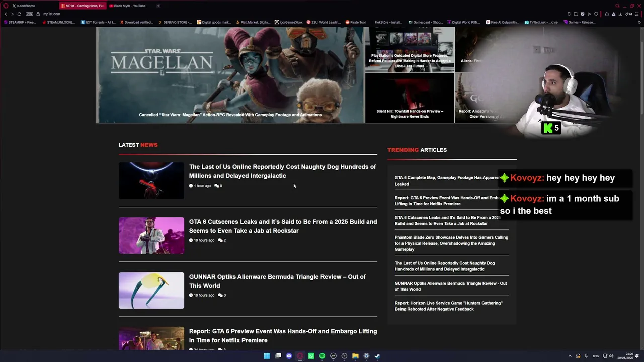Viewport: 644px width, 362px height.
Task: Open the DENUVO.STORE bookmark
Action: [x=175, y=22]
